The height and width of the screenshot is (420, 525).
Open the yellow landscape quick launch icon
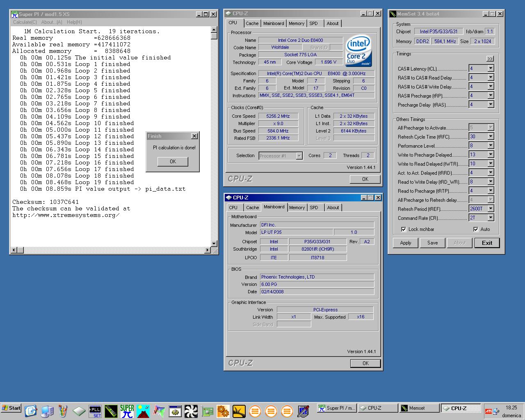tap(239, 411)
